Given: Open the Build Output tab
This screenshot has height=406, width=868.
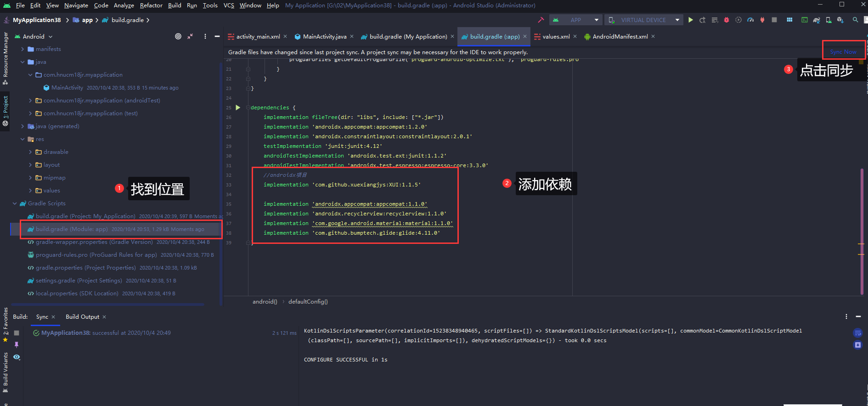Looking at the screenshot, I should point(82,317).
